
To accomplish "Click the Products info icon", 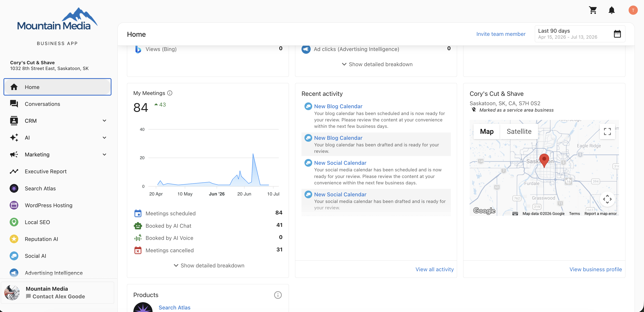I will coord(278,295).
